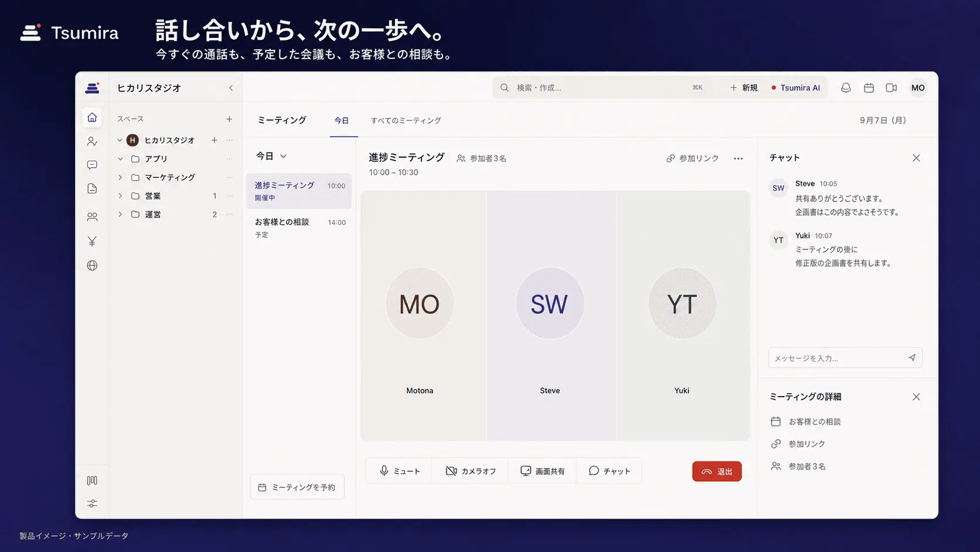Screen dimensions: 980x552
Task: Open the board columns sidebar icon
Action: (92, 480)
